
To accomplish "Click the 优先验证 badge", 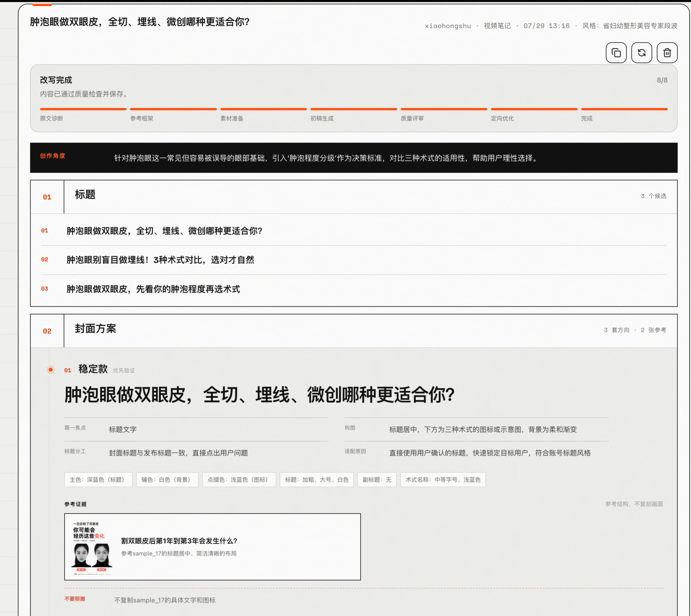I will 124,370.
